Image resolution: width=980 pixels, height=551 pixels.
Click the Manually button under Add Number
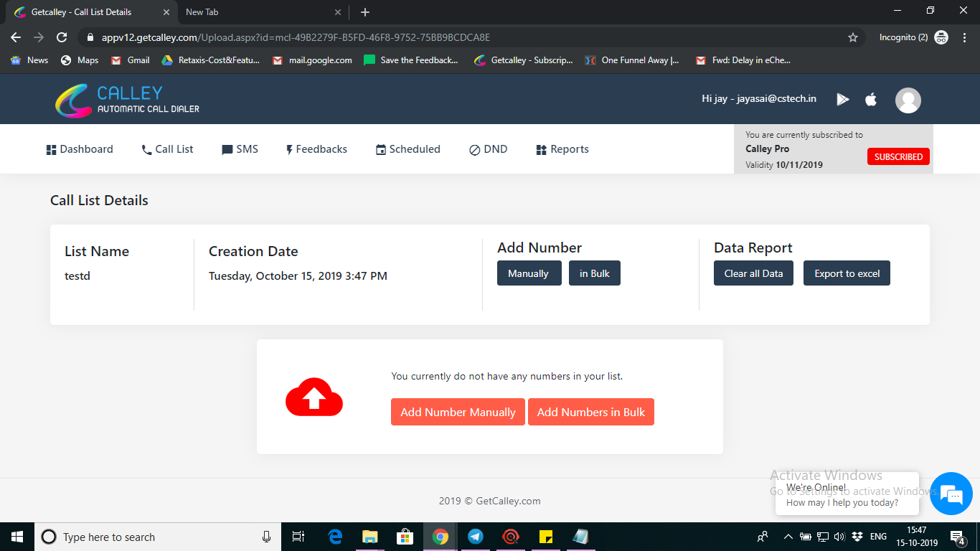529,273
